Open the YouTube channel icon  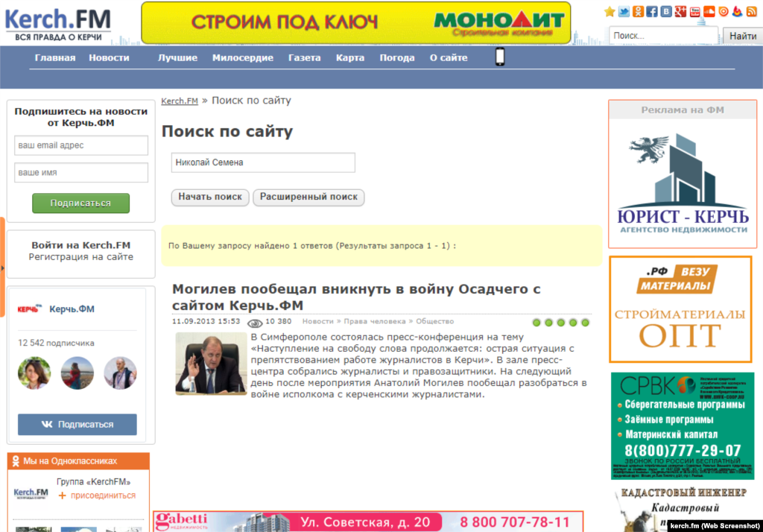point(695,11)
